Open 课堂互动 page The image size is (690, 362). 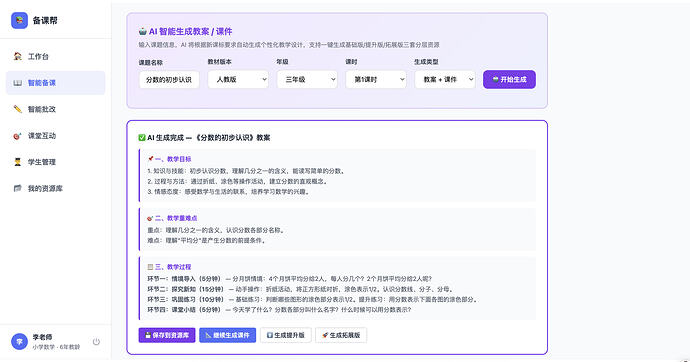pos(55,135)
